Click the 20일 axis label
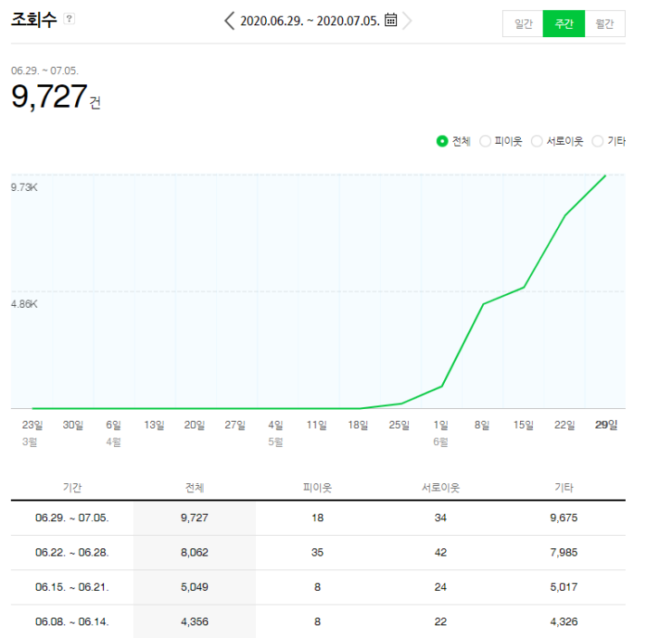This screenshot has height=638, width=672. click(194, 425)
